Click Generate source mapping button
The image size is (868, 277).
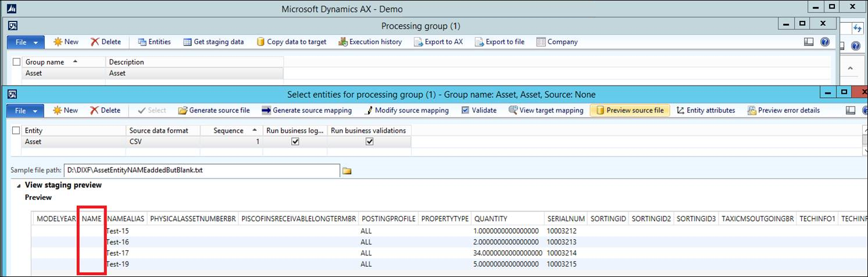click(306, 111)
